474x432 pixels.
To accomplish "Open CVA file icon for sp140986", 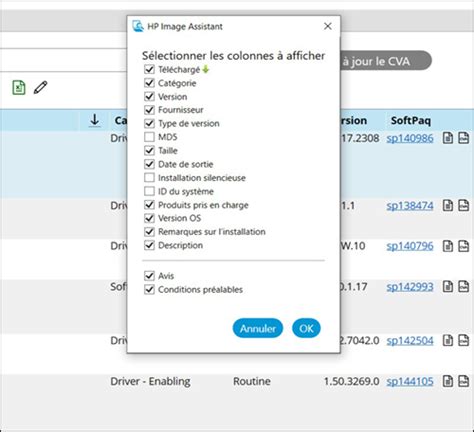I will pyautogui.click(x=464, y=138).
